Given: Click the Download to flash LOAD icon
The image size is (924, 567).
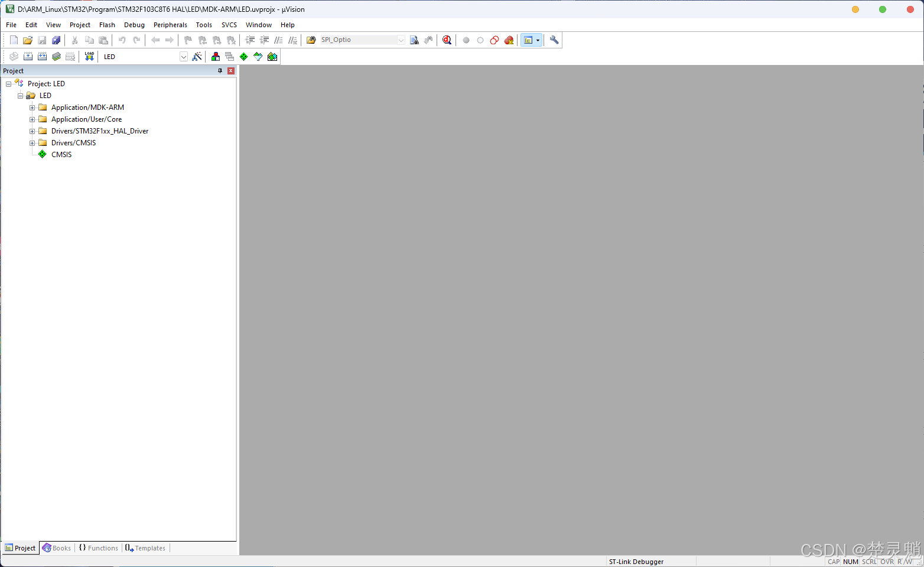Looking at the screenshot, I should [x=89, y=57].
